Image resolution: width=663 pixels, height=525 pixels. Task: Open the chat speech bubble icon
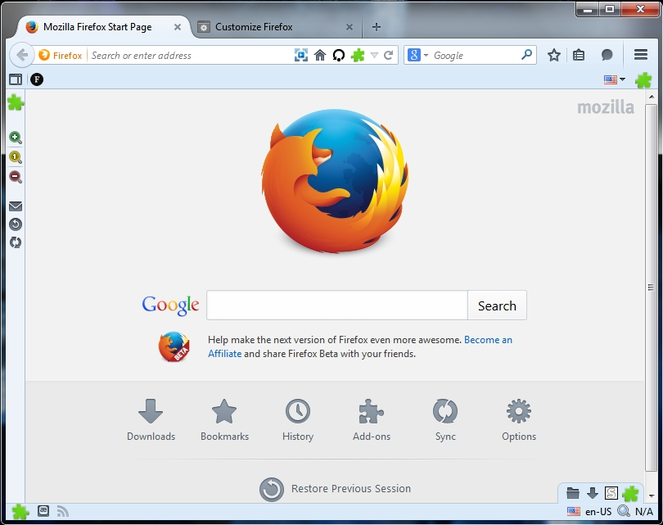[607, 55]
